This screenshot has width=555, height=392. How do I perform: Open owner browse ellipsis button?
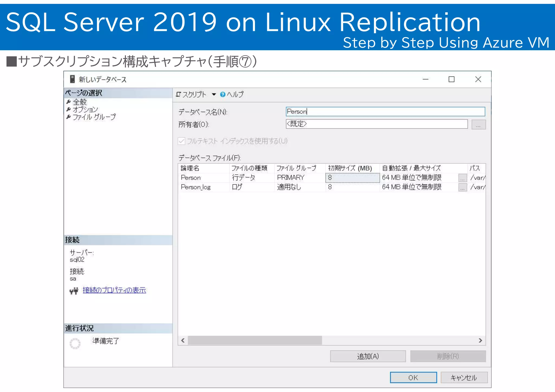click(x=479, y=124)
